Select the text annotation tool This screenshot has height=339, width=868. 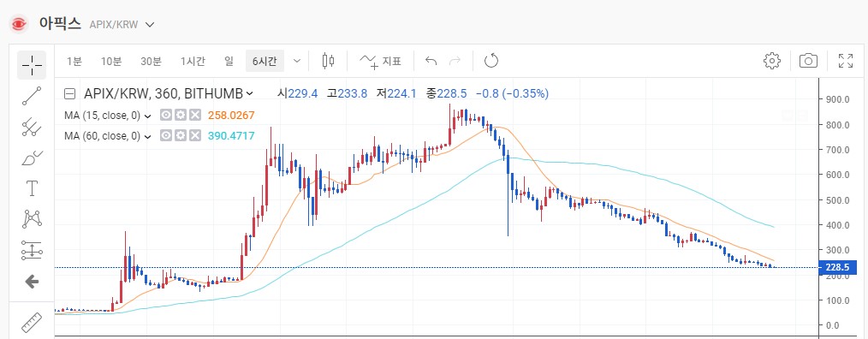tap(33, 188)
